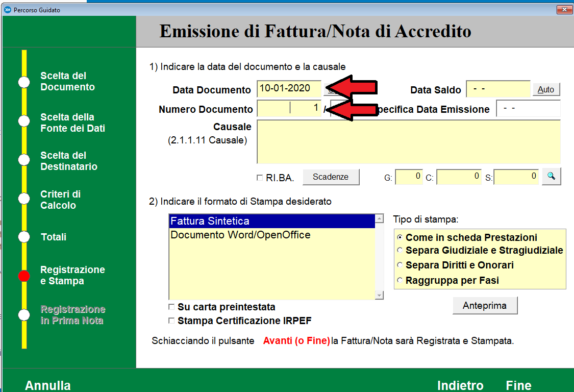Click the Criteri di Calcolo step circle
Viewport: 574px width, 392px height.
24,198
